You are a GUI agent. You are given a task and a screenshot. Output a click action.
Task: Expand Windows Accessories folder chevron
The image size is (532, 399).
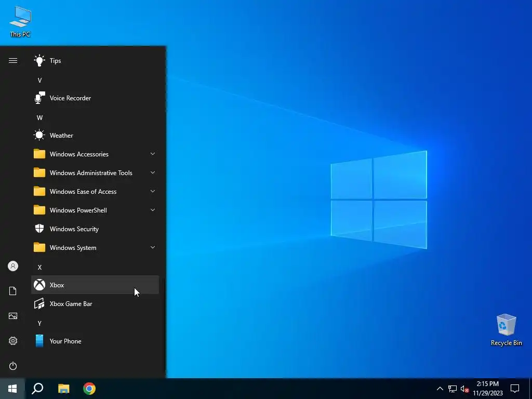(153, 154)
